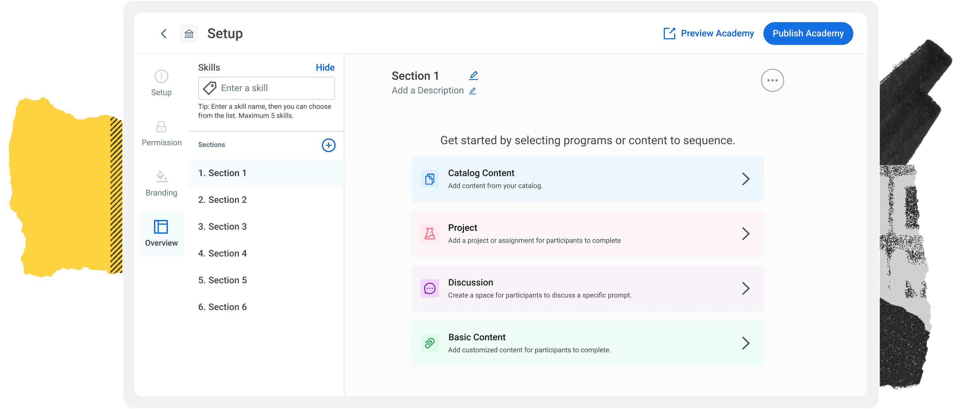Add a new section with the plus icon
This screenshot has width=980, height=409.
pyautogui.click(x=328, y=145)
